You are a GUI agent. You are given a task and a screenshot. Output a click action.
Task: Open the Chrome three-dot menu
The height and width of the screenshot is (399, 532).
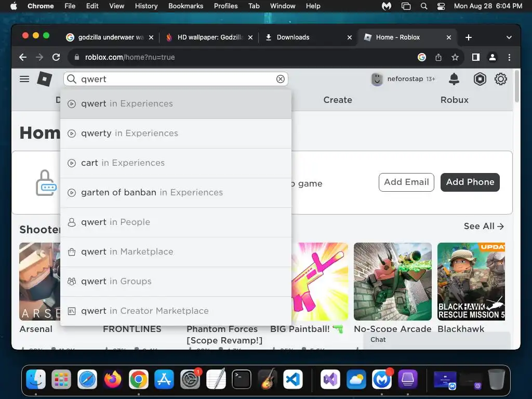tap(509, 57)
